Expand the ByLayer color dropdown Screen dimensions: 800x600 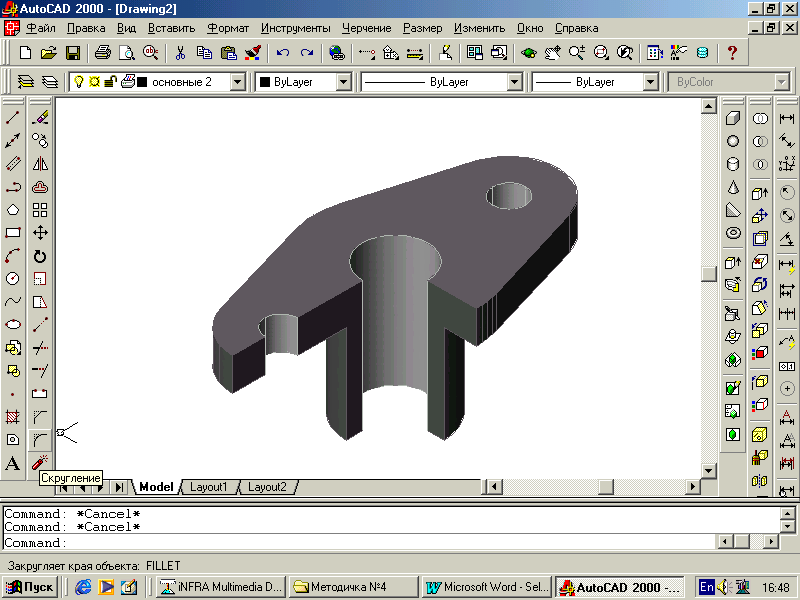(343, 82)
